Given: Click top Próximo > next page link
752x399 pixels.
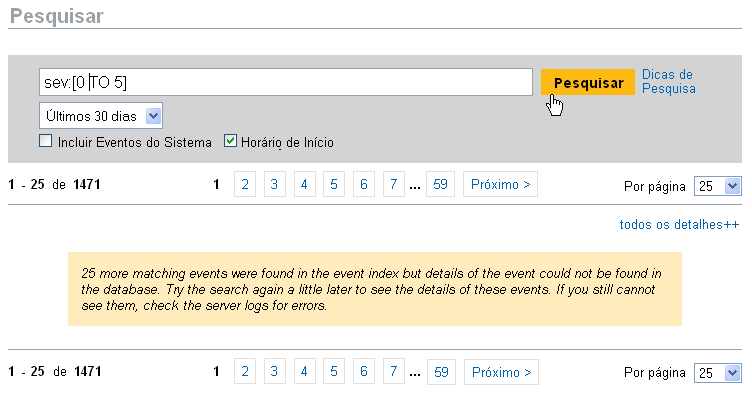Looking at the screenshot, I should (x=500, y=184).
